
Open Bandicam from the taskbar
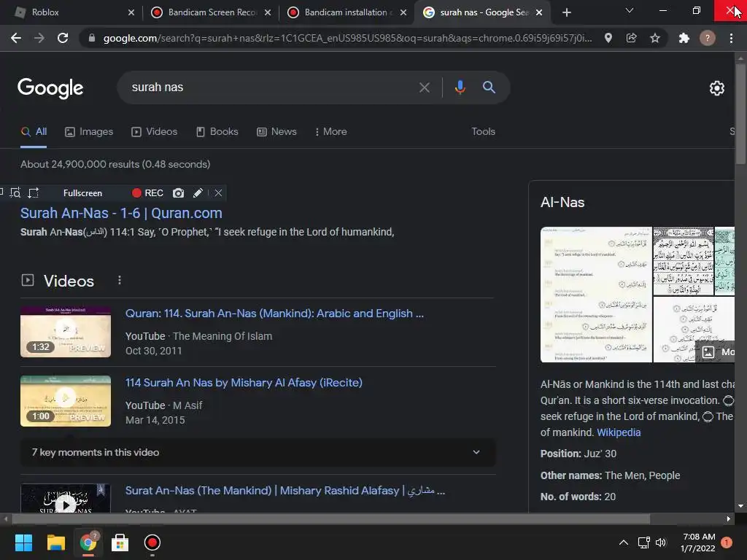pyautogui.click(x=152, y=542)
